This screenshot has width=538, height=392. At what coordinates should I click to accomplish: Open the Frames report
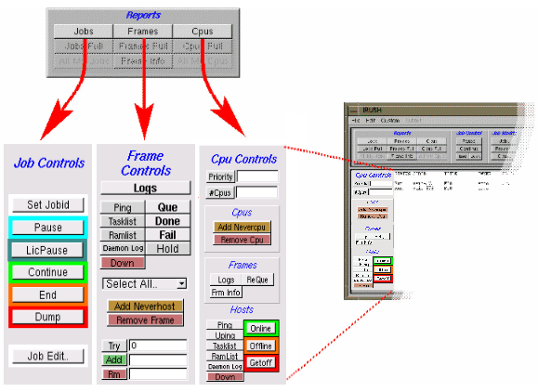[x=143, y=32]
